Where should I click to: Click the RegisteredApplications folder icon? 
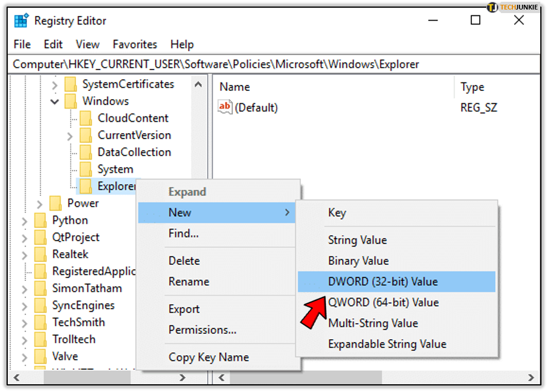(x=40, y=271)
